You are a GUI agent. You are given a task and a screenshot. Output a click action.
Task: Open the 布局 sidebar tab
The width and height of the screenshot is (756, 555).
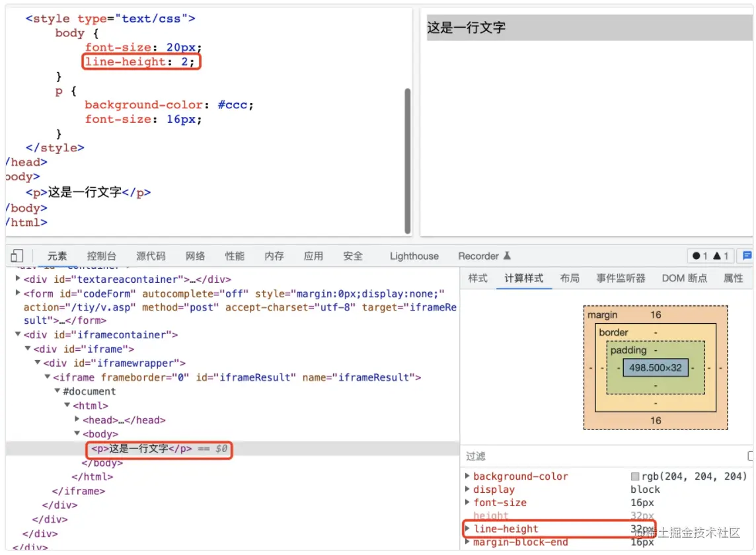tap(570, 278)
